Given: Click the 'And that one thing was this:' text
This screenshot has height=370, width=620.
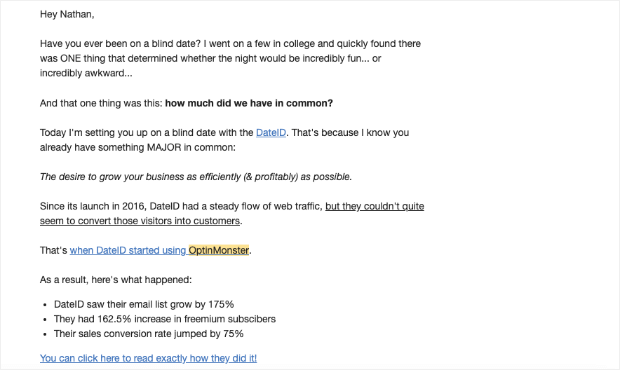Looking at the screenshot, I should click(101, 104).
